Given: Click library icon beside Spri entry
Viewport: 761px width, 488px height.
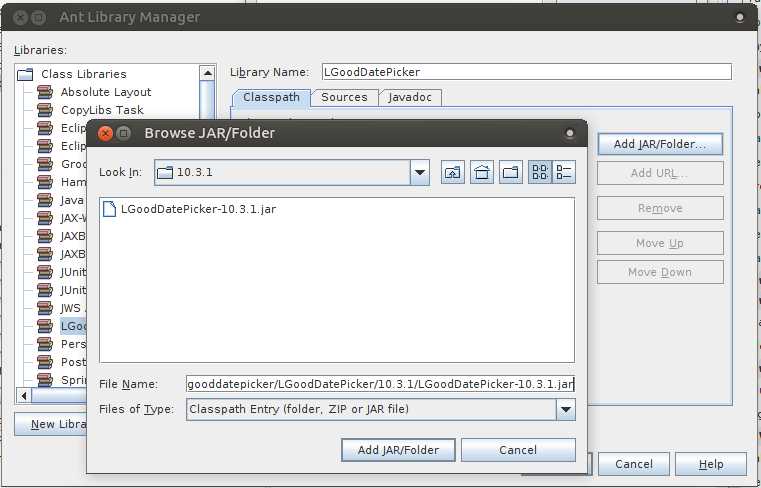Looking at the screenshot, I should click(45, 379).
